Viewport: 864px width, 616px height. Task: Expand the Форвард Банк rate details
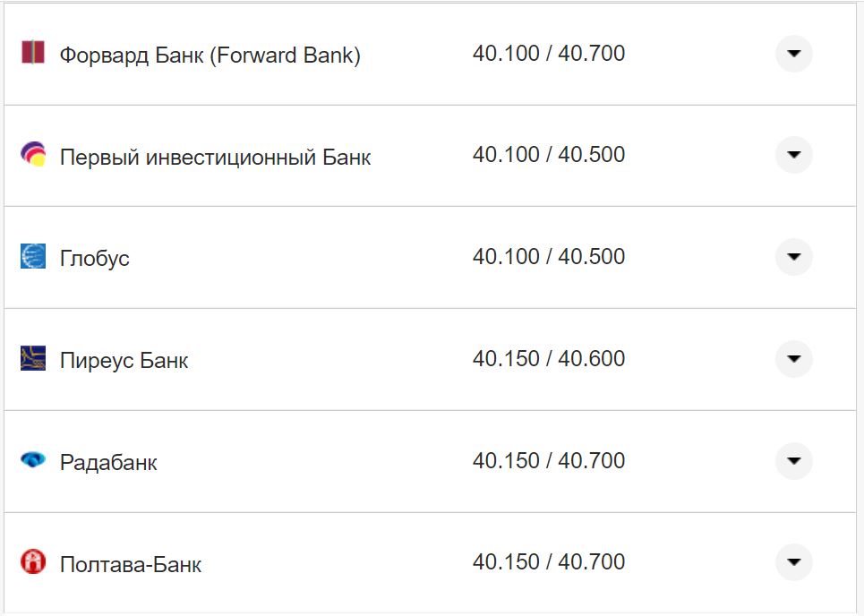pos(793,54)
